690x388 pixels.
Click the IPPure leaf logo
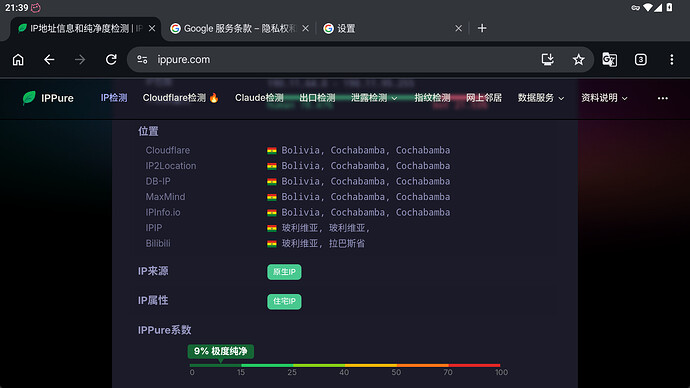[x=29, y=98]
